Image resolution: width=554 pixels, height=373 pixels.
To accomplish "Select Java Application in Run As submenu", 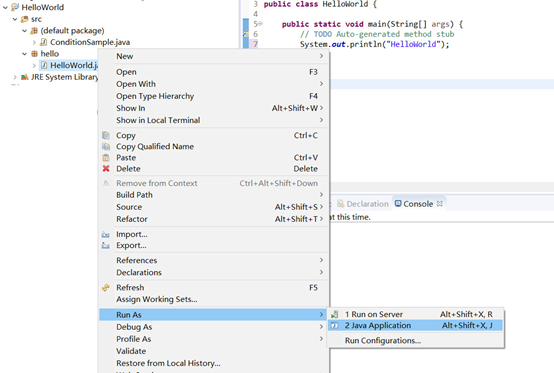I will [x=415, y=325].
